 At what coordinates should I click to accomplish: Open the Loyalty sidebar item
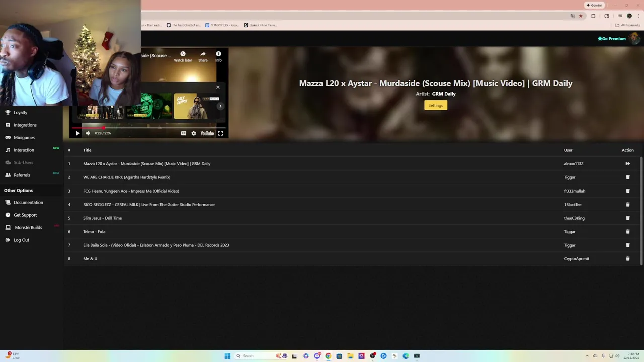(20, 113)
